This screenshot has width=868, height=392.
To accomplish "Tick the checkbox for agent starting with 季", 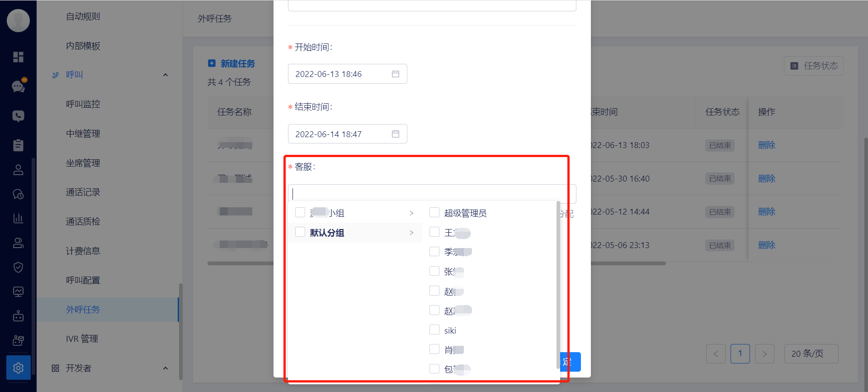I will [434, 251].
